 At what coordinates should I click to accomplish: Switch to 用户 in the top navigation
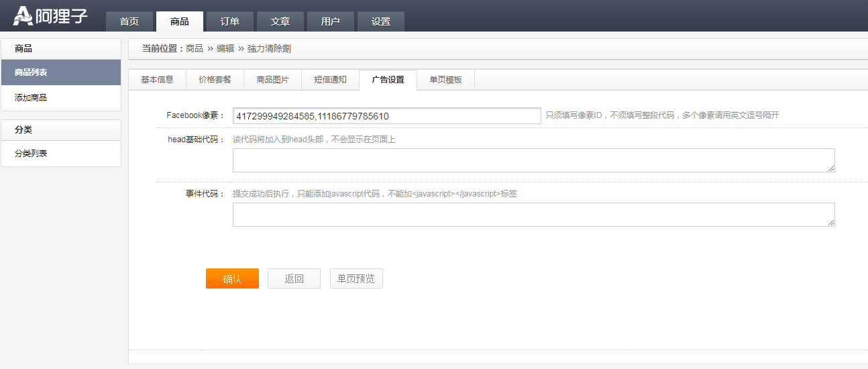(x=331, y=21)
